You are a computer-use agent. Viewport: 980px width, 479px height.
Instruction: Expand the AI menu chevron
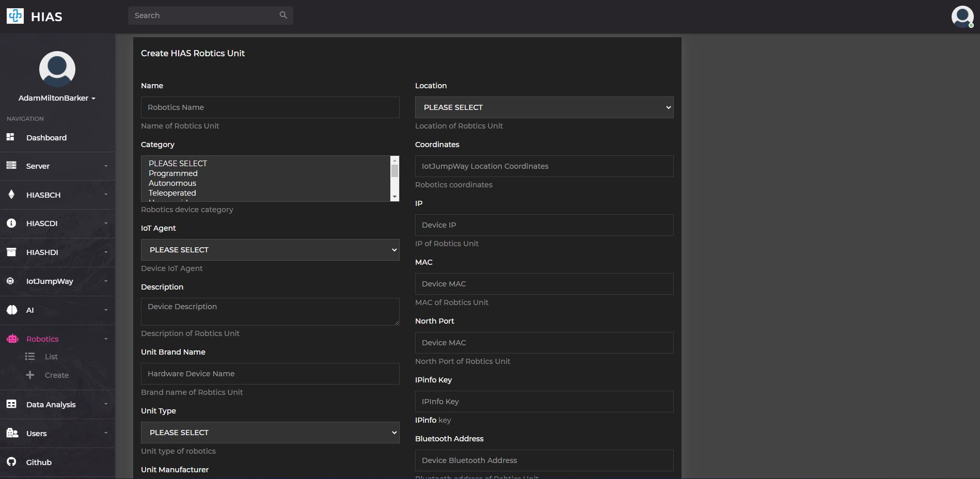tap(106, 310)
